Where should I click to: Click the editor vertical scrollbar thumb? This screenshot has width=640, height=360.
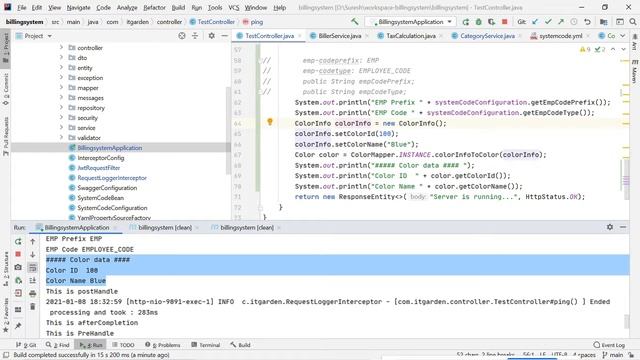626,180
